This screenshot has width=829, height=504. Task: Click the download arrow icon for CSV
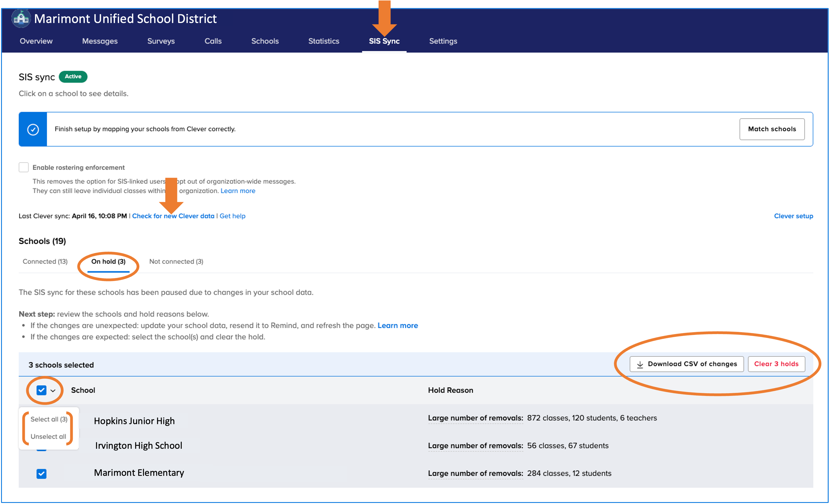[x=640, y=364]
